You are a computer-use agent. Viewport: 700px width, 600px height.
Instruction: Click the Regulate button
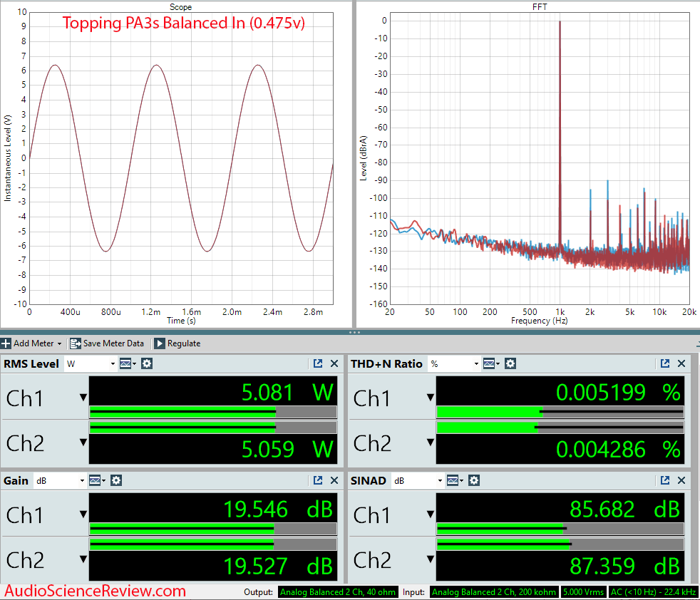(177, 343)
